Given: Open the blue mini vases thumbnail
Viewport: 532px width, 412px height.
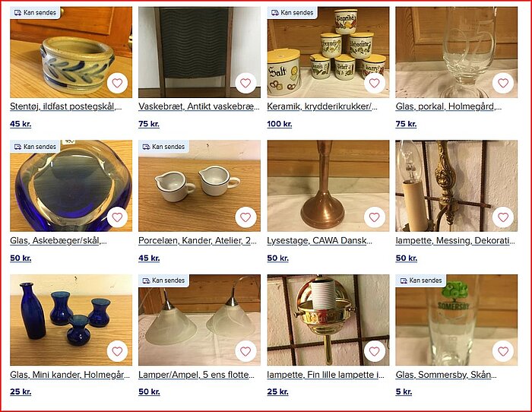Looking at the screenshot, I should click(71, 320).
